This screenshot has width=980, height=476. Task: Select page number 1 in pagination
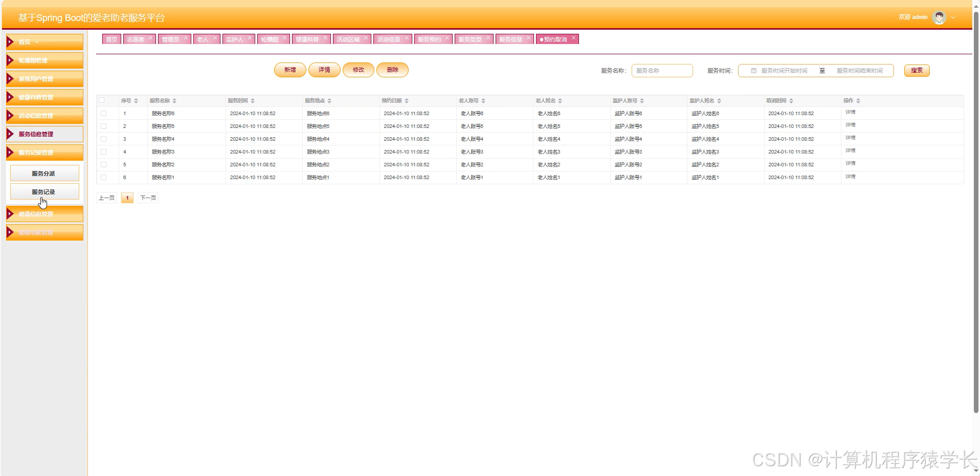tap(127, 198)
